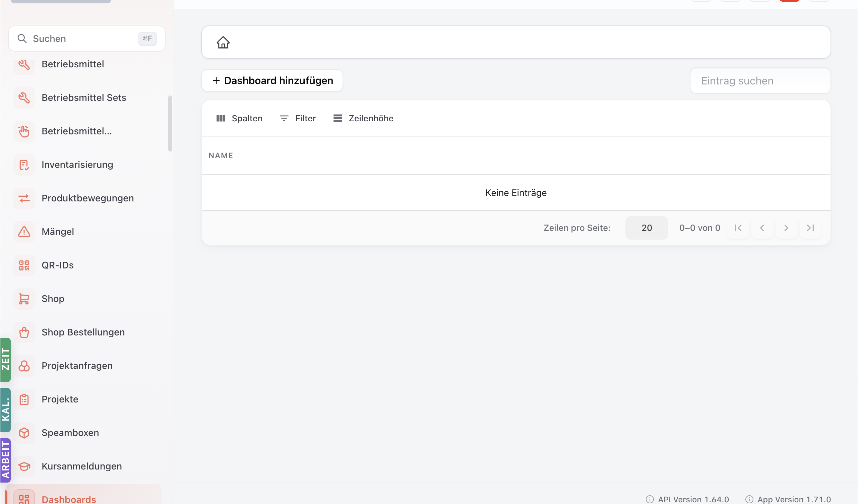The width and height of the screenshot is (858, 504).
Task: Select the Speamboxen sidebar label
Action: pos(70,433)
